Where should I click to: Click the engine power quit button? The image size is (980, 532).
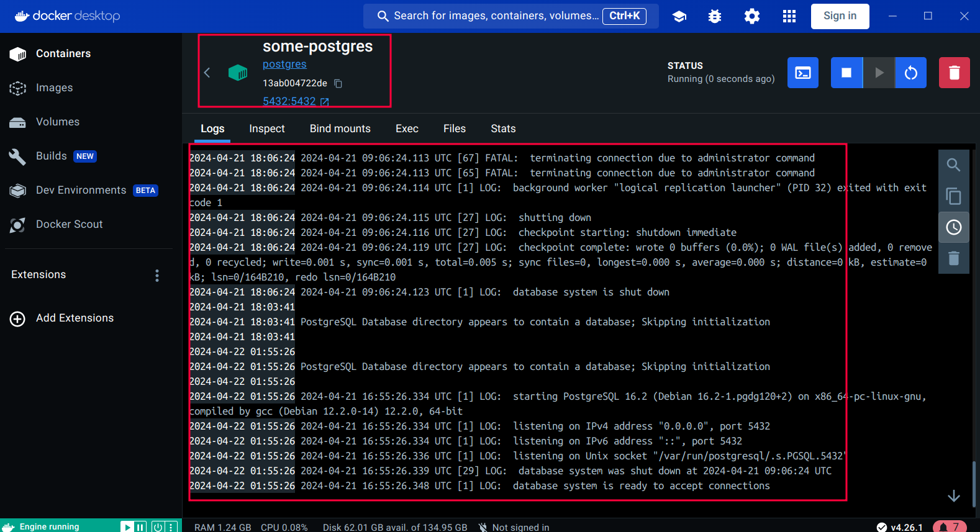click(x=158, y=527)
